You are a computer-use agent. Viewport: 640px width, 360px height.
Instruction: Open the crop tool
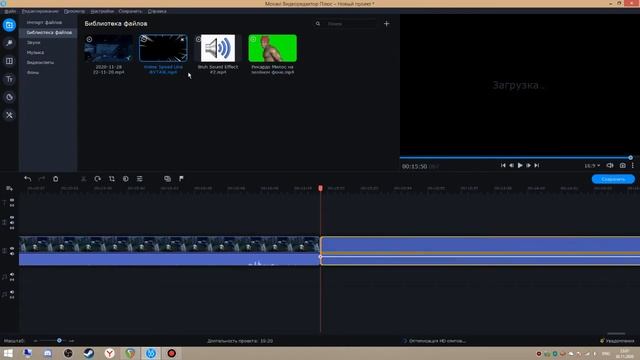click(x=111, y=179)
